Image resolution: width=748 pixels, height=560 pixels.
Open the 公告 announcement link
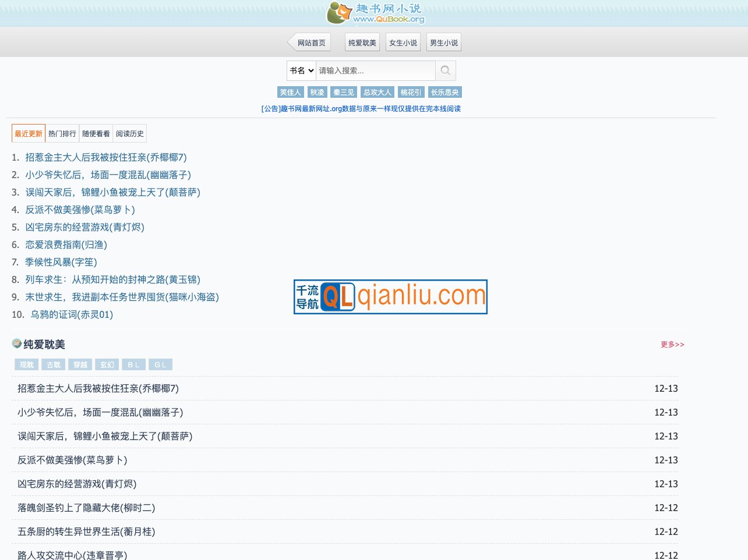pos(361,109)
